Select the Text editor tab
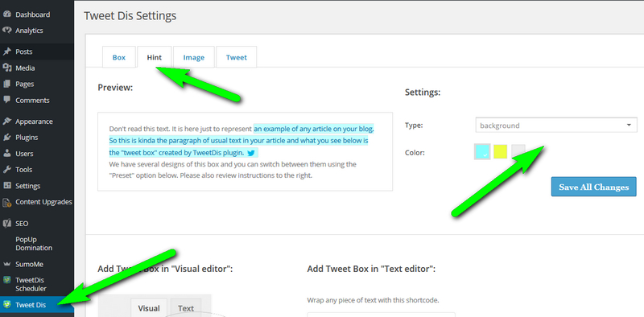The image size is (644, 317). pyautogui.click(x=186, y=308)
